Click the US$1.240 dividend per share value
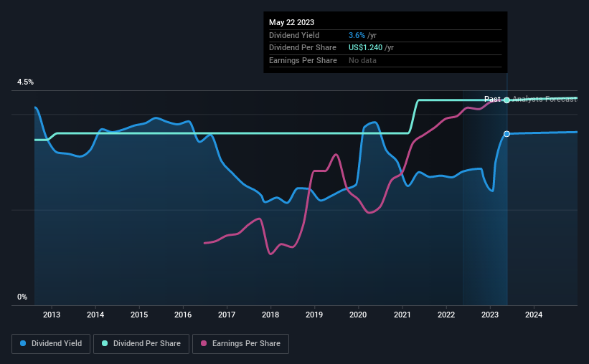The height and width of the screenshot is (364, 589). [x=365, y=48]
